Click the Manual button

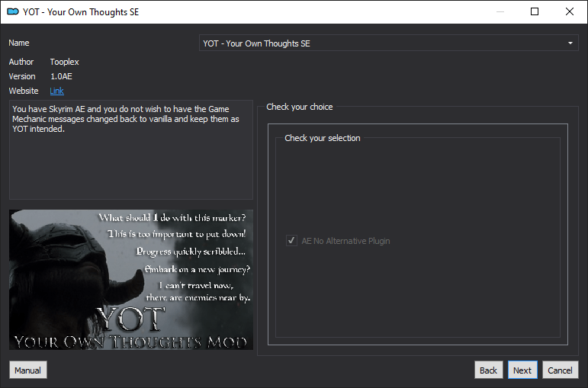point(28,370)
